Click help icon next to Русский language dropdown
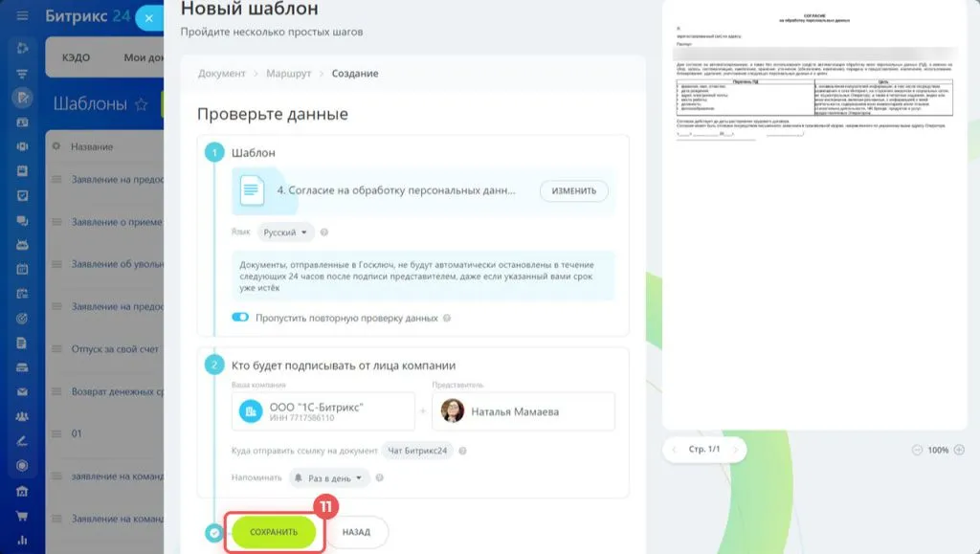Screen dimensions: 980x554 324,233
